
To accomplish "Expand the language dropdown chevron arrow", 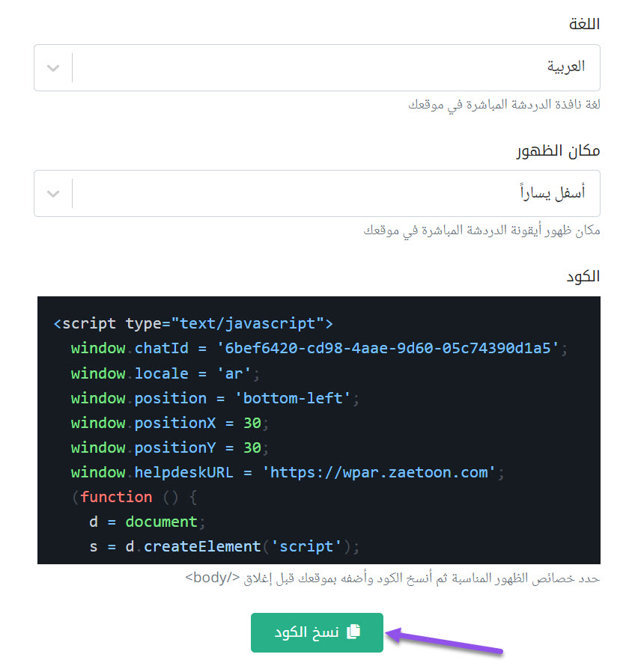I will (53, 68).
